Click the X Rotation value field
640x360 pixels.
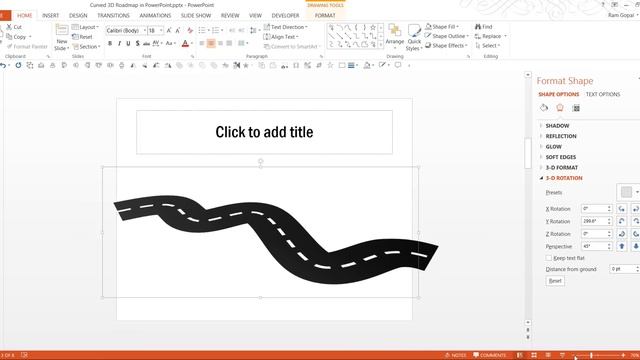tap(596, 209)
